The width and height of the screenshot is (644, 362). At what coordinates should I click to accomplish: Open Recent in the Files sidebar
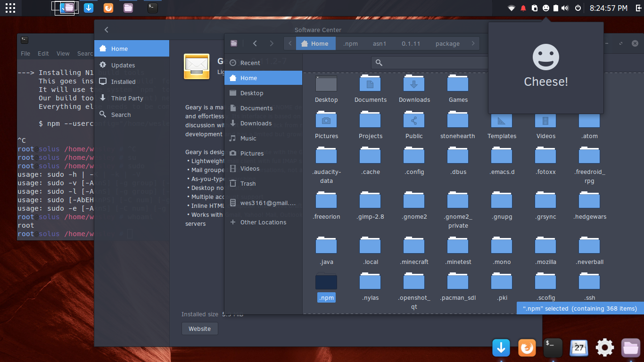[x=263, y=63]
